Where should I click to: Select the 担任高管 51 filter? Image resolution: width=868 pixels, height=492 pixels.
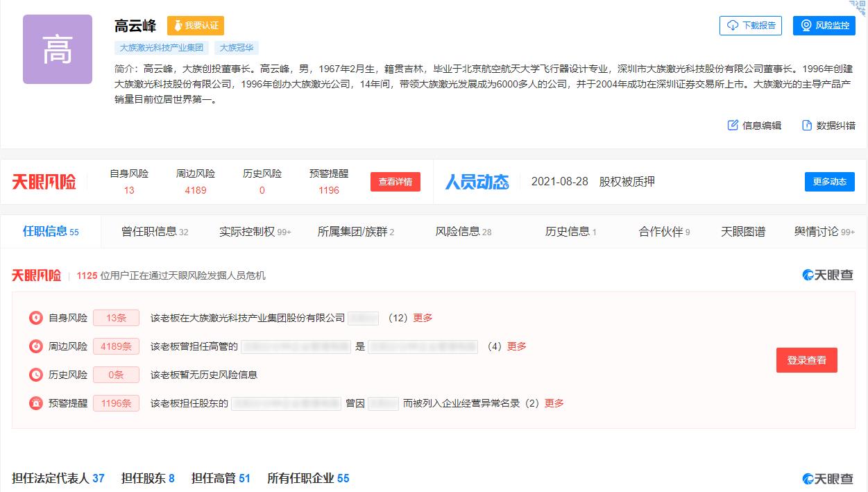221,478
